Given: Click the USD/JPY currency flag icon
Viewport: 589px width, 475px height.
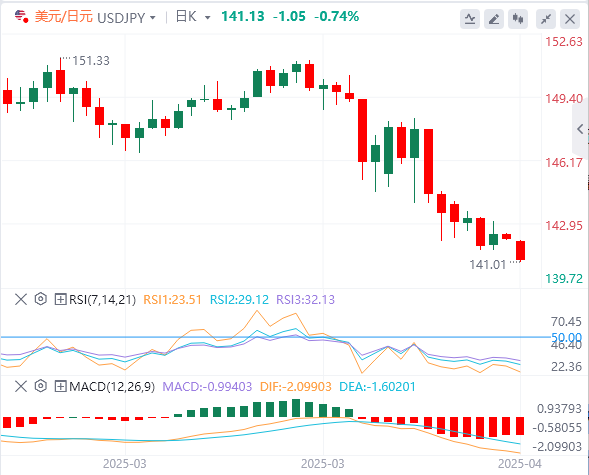Looking at the screenshot, I should (x=21, y=17).
